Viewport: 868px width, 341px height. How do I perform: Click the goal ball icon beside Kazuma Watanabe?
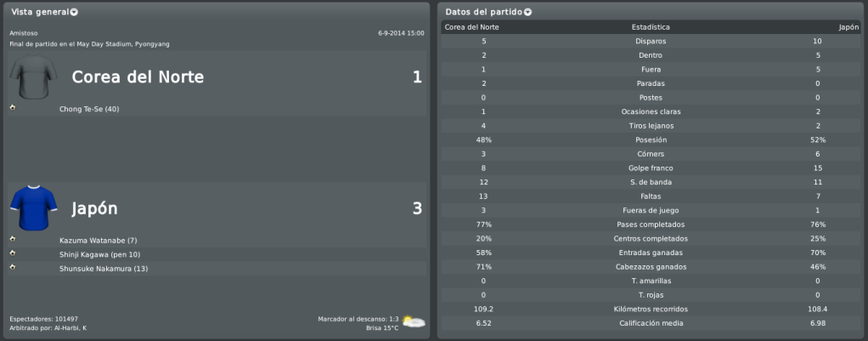pos(13,239)
